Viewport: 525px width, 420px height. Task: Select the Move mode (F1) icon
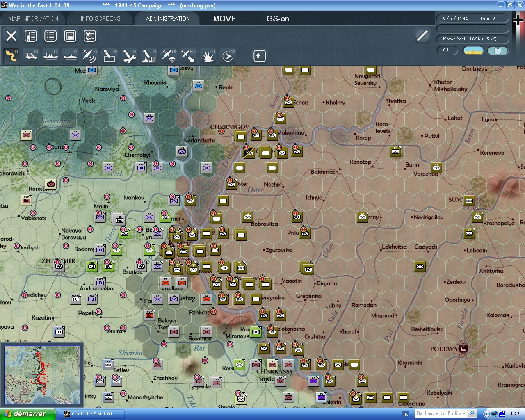(x=11, y=56)
